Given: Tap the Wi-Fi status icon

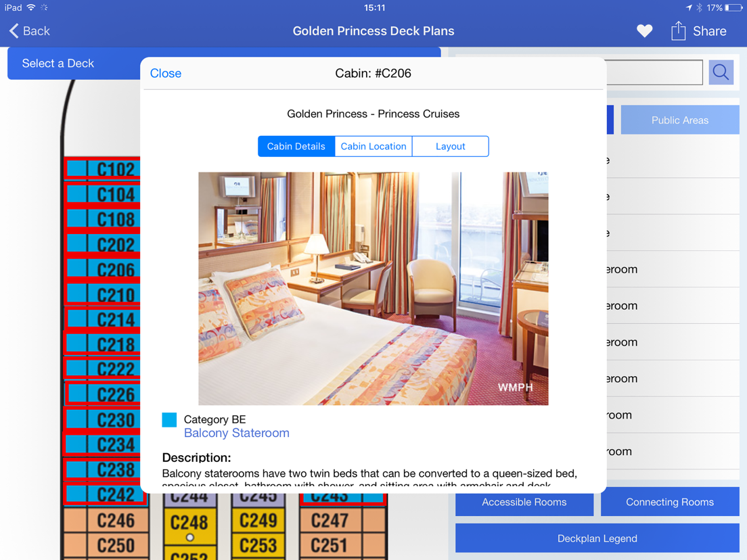Looking at the screenshot, I should [31, 7].
